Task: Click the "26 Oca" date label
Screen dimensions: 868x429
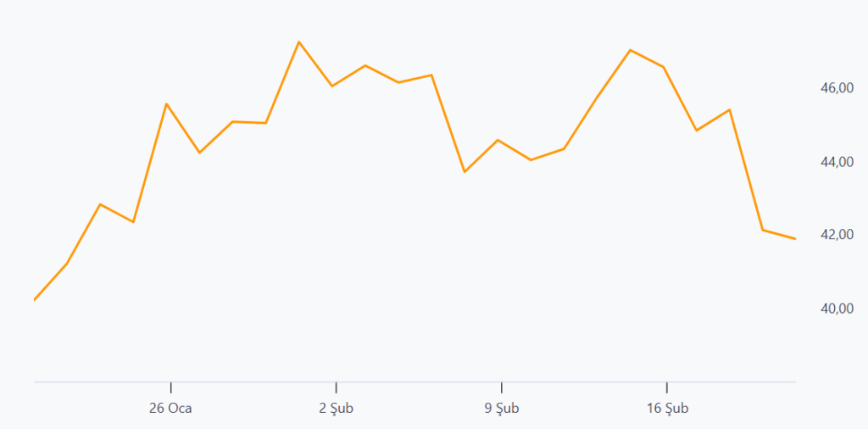Action: click(x=170, y=409)
